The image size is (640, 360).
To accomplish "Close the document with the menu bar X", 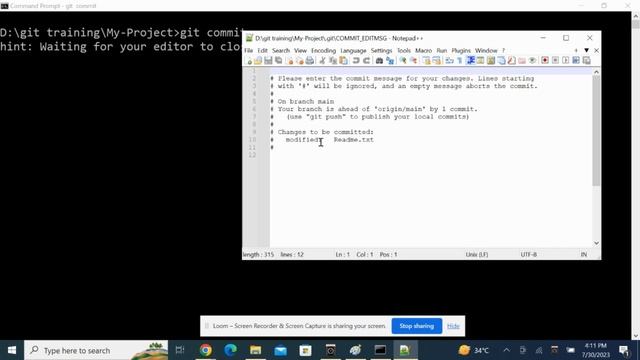I will (596, 51).
